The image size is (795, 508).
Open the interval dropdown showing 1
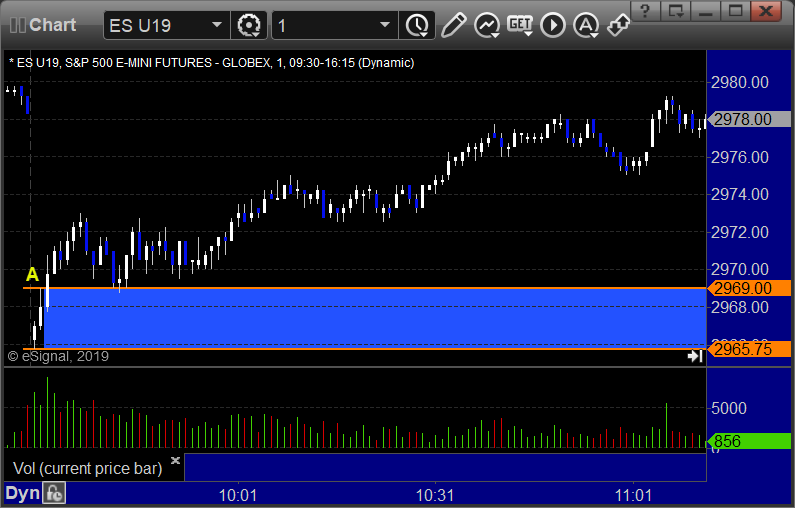click(x=385, y=25)
